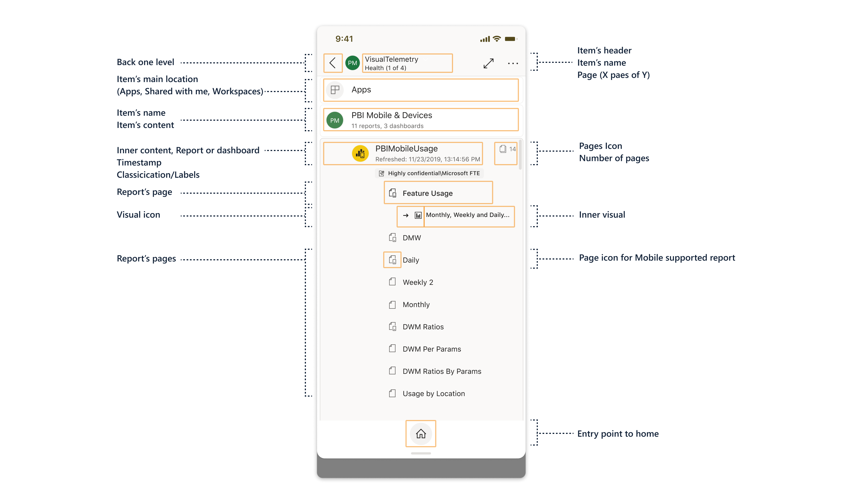Image resolution: width=841 pixels, height=504 pixels.
Task: Click the cellular signal icon
Action: [485, 39]
